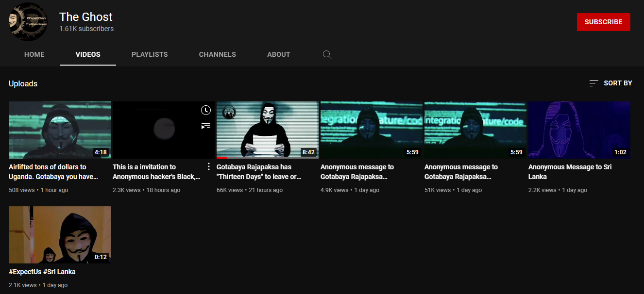Switch to the HOME tab
Viewport: 644px width, 294px height.
pos(34,54)
